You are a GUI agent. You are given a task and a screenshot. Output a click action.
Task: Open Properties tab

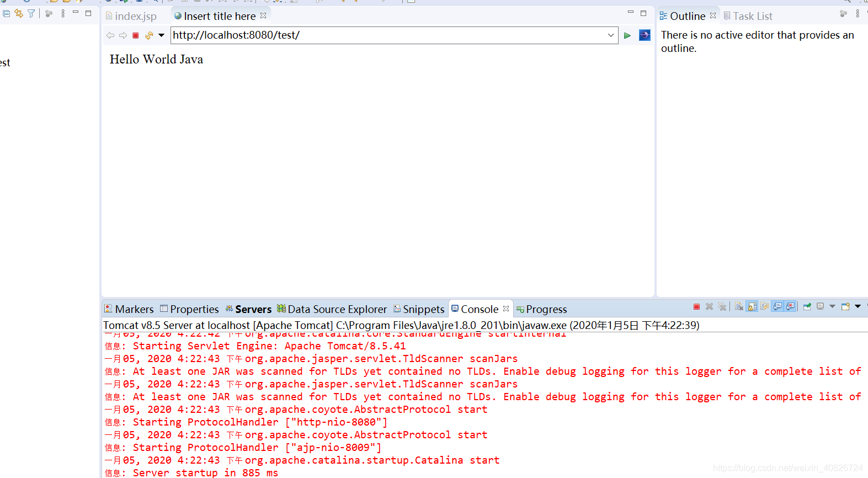pos(189,309)
